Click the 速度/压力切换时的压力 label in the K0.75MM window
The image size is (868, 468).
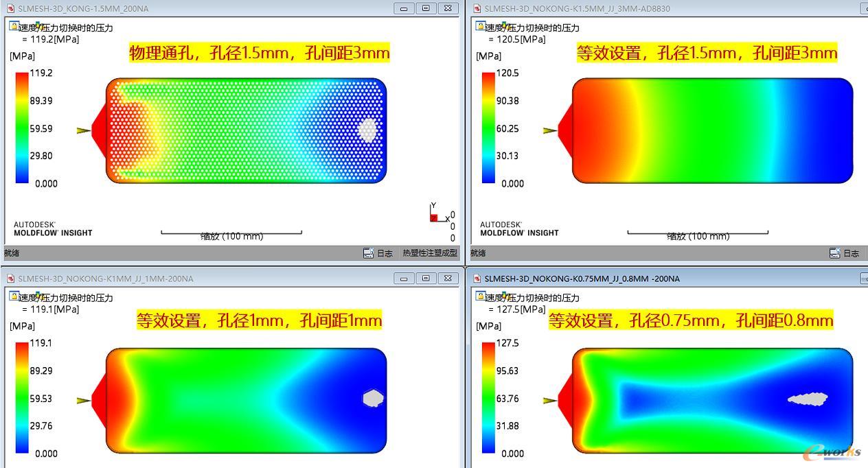tap(533, 297)
